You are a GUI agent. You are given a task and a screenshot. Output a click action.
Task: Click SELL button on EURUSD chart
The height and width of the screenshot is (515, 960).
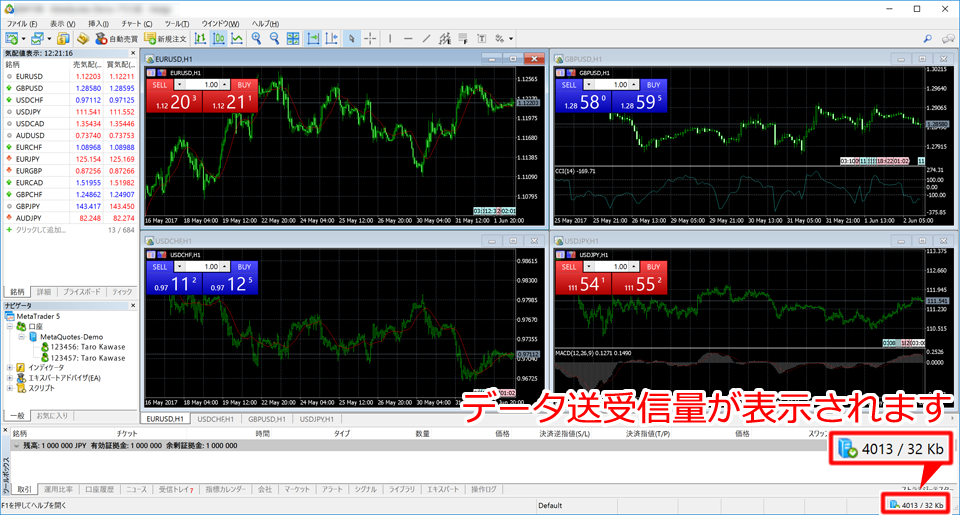(160, 85)
